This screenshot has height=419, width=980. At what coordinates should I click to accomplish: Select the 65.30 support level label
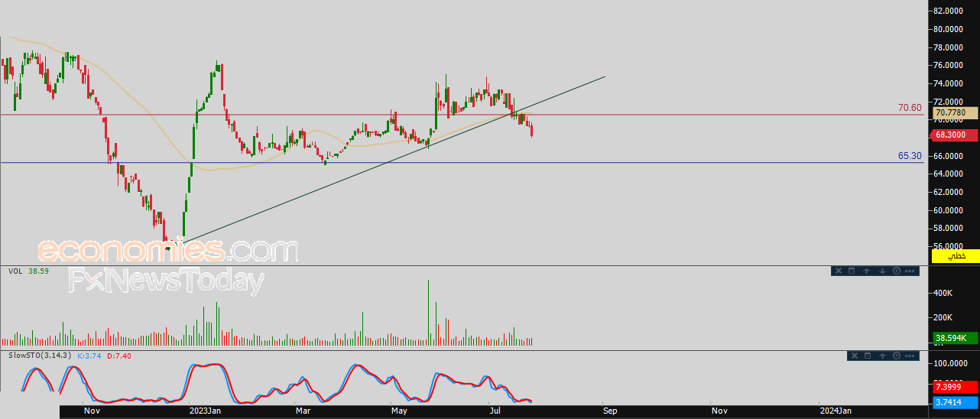(910, 156)
